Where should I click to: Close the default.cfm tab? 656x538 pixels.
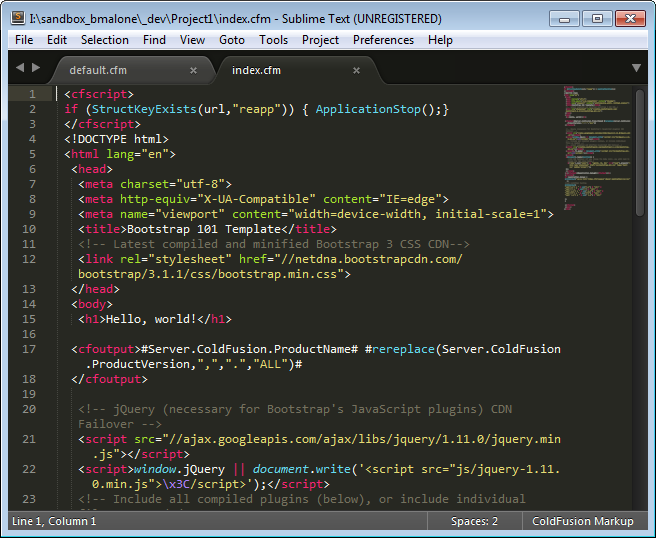point(193,71)
